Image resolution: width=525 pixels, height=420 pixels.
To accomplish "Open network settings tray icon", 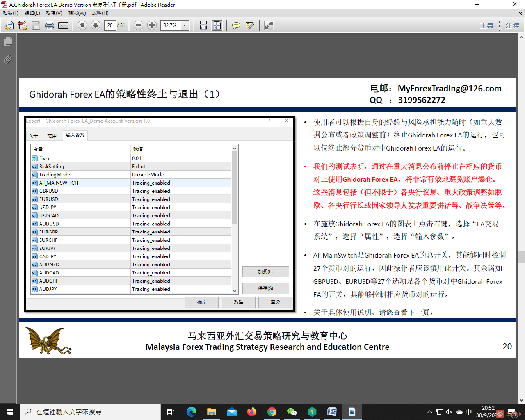I will coord(440,412).
